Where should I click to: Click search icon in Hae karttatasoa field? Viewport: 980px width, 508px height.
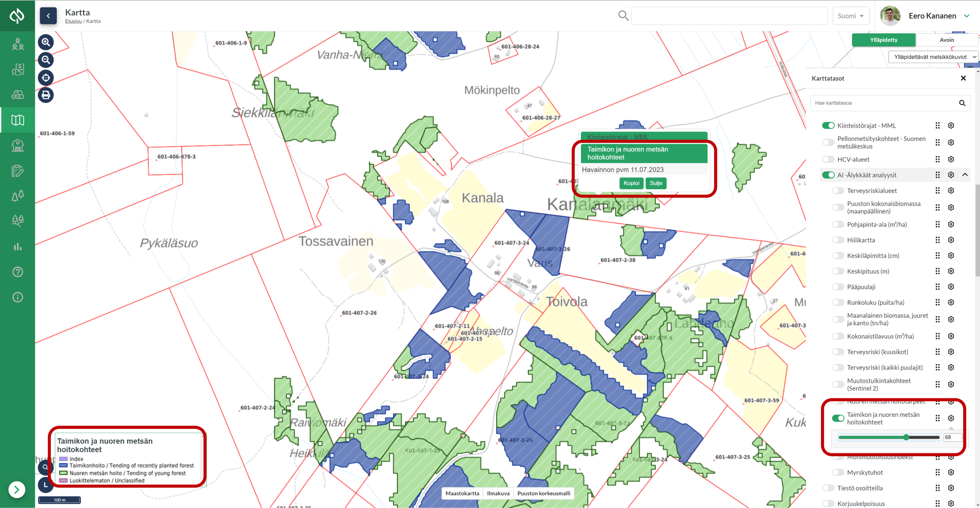click(x=962, y=103)
